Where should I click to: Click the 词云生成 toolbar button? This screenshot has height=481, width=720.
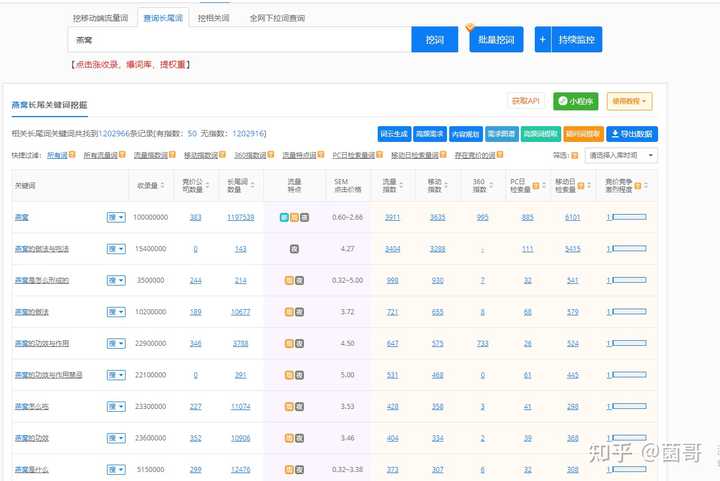click(x=394, y=134)
